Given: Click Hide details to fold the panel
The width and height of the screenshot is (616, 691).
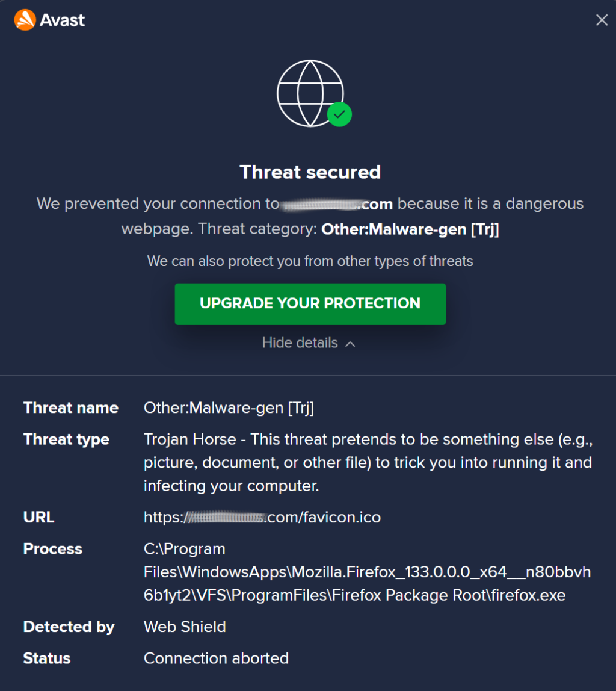Looking at the screenshot, I should pos(300,343).
